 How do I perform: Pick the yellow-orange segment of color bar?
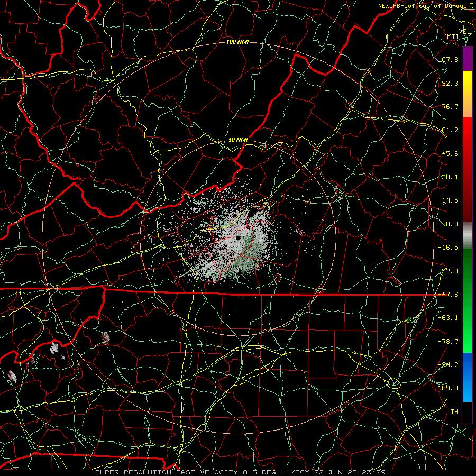pyautogui.click(x=467, y=94)
